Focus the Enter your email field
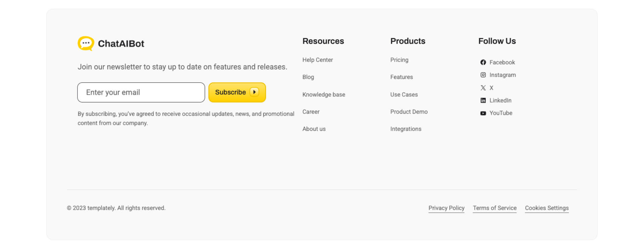The width and height of the screenshot is (644, 249). coord(141,92)
